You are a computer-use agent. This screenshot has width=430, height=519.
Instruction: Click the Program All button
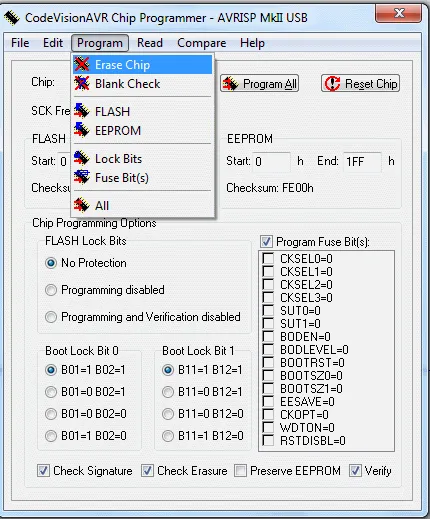coord(259,83)
